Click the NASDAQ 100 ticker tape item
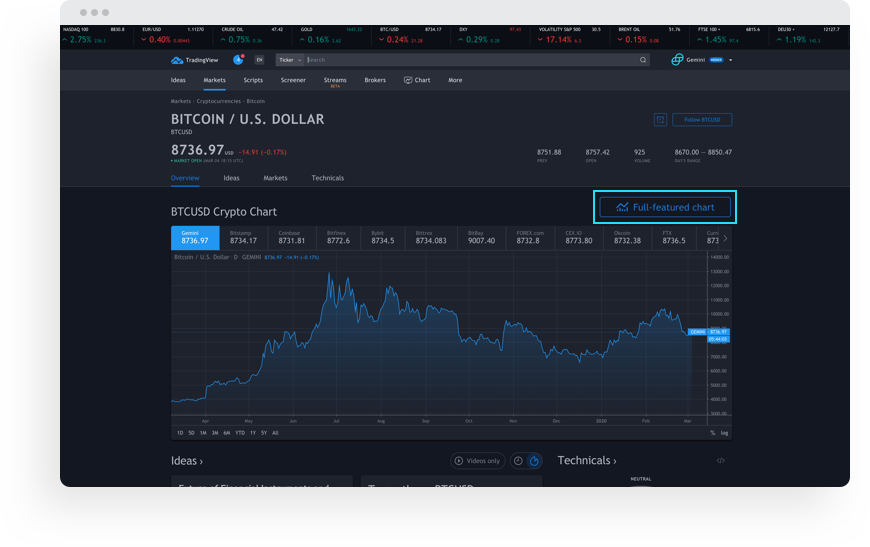This screenshot has height=547, width=870. pos(94,36)
